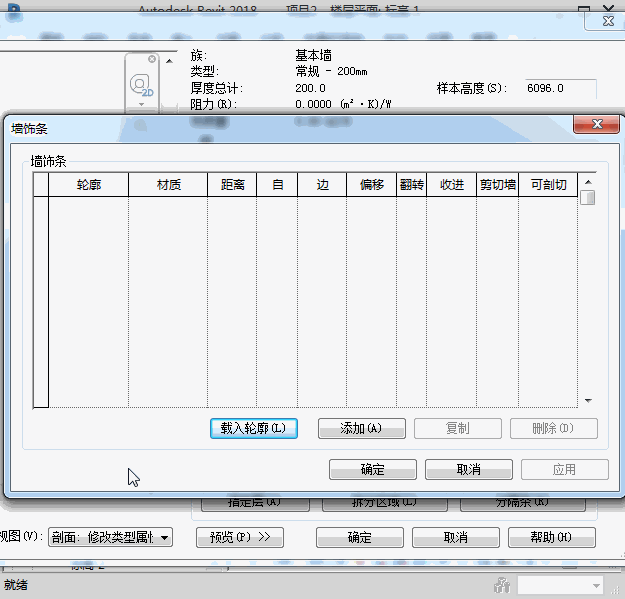625x599 pixels.
Task: Expand the preview pane with 预览(P) >>
Action: 240,538
